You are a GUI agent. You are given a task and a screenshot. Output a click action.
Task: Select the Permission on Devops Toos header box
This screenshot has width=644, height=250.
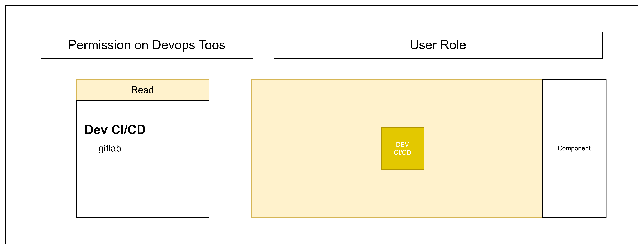click(147, 45)
